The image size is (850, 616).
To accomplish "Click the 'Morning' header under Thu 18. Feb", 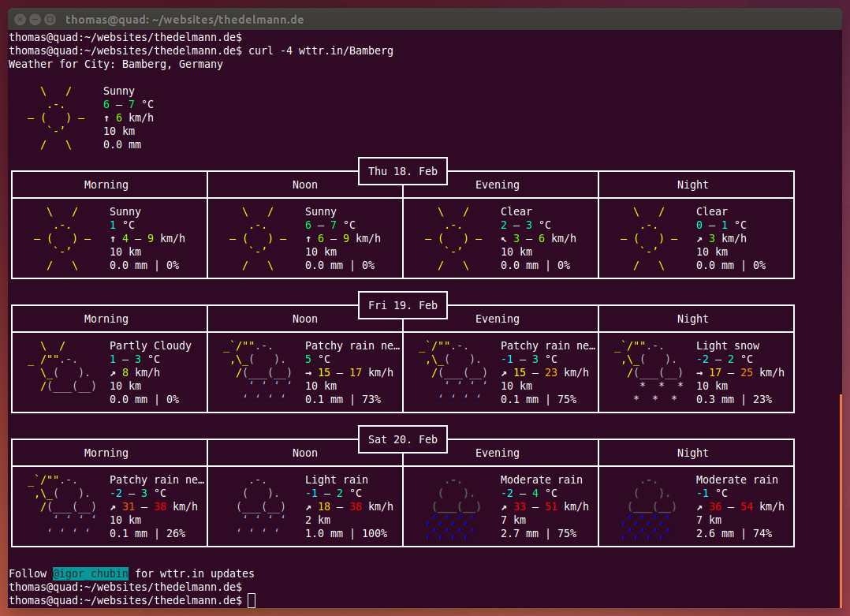I will [x=106, y=185].
